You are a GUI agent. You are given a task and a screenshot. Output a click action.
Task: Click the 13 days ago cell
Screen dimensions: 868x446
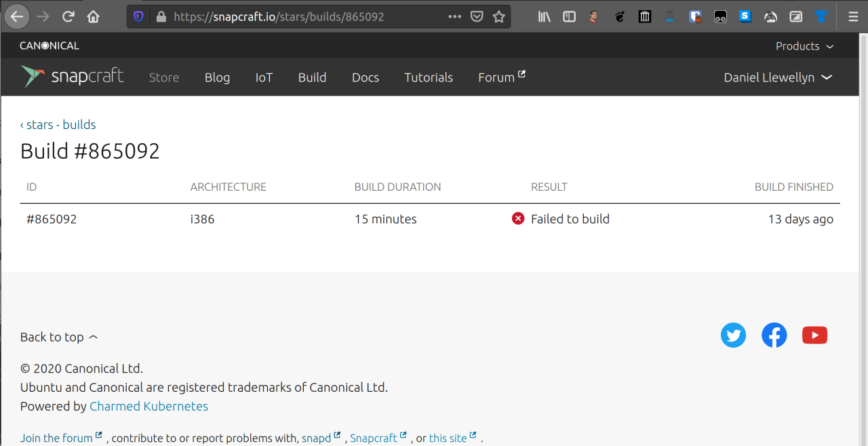click(801, 219)
